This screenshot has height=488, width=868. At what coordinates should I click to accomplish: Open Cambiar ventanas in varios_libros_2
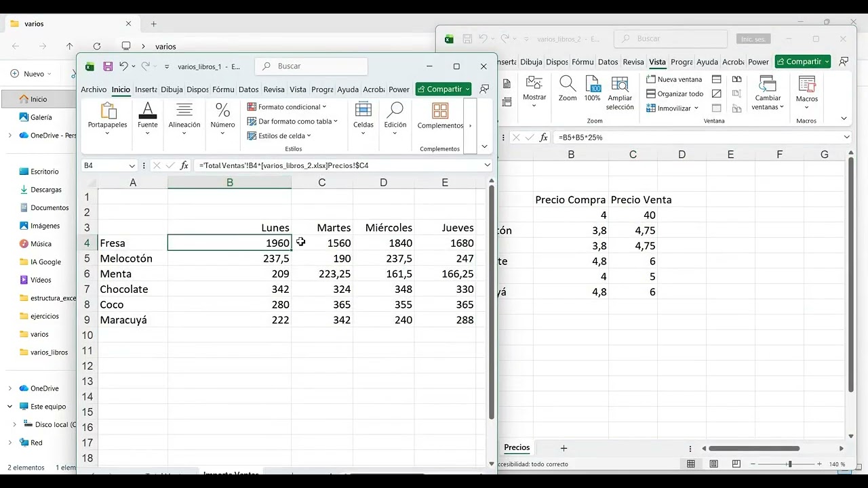(x=768, y=93)
